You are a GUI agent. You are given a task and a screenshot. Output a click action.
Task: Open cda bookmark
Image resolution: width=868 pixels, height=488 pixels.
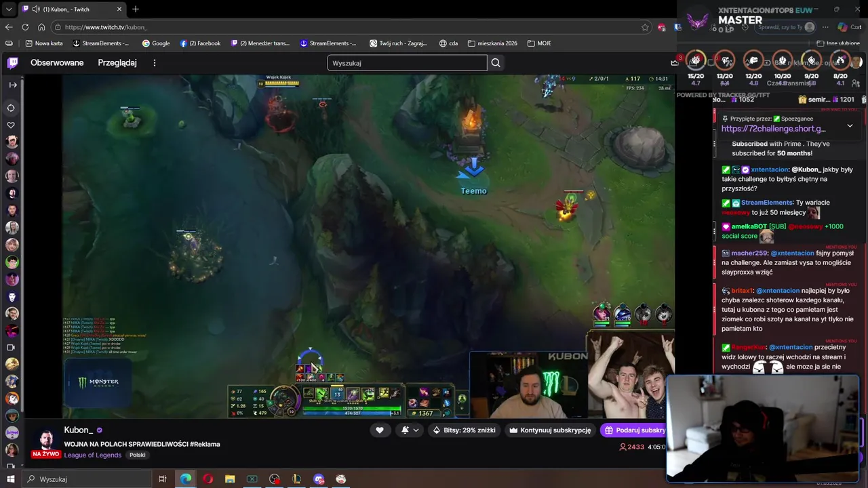point(448,43)
